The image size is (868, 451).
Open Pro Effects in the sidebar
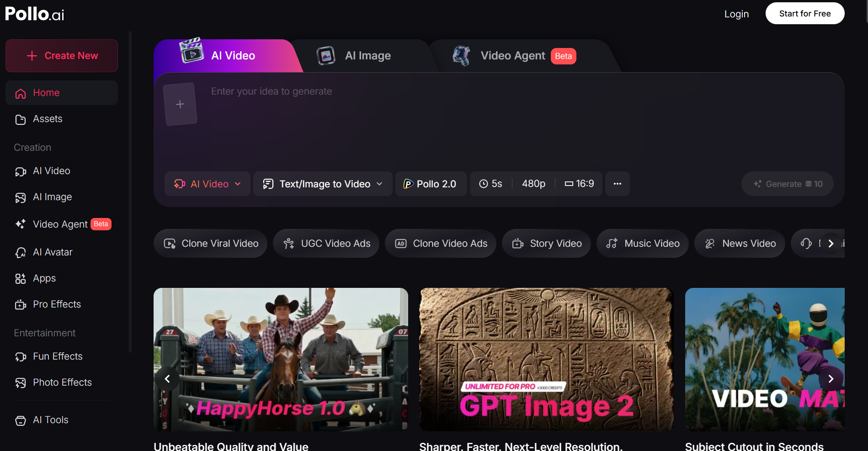pyautogui.click(x=62, y=304)
